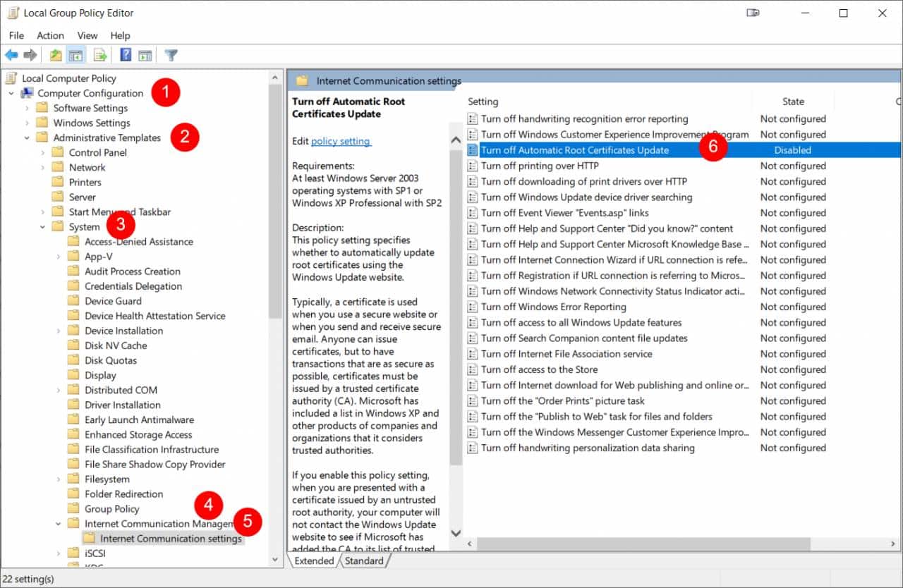
Task: Collapse the Computer Configuration node
Action: 11,93
